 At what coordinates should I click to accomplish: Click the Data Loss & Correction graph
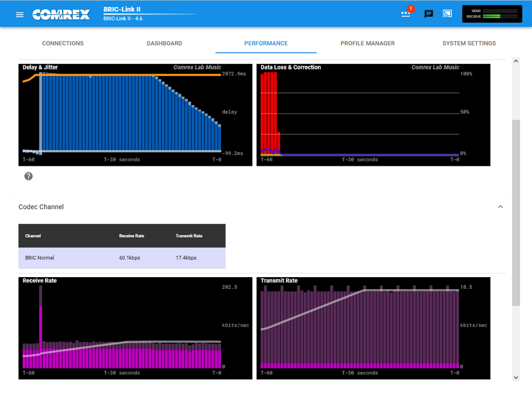coord(373,115)
